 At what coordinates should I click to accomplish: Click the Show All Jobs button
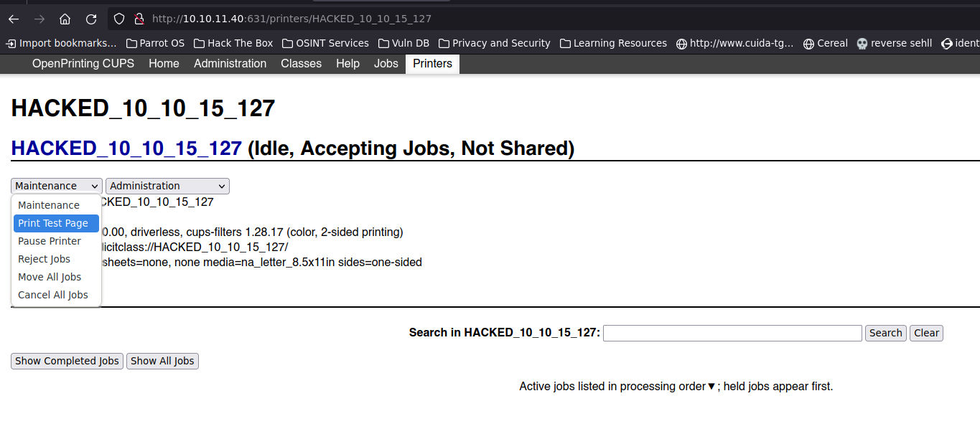(162, 361)
